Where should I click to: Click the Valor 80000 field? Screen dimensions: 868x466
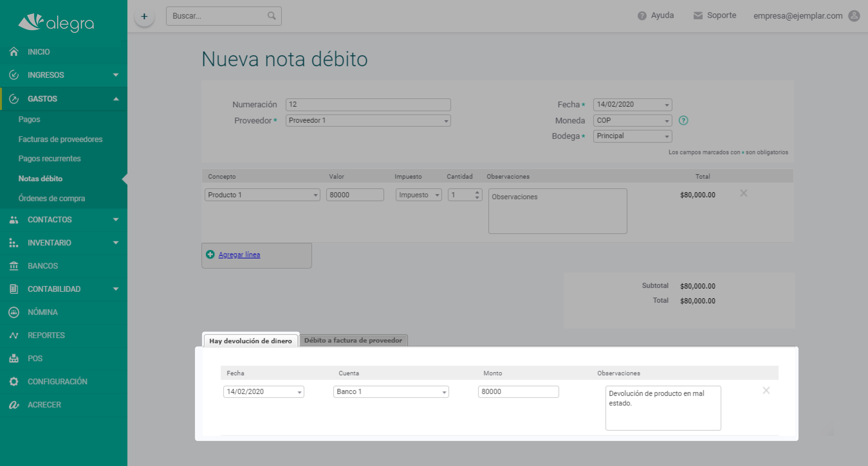click(x=355, y=195)
